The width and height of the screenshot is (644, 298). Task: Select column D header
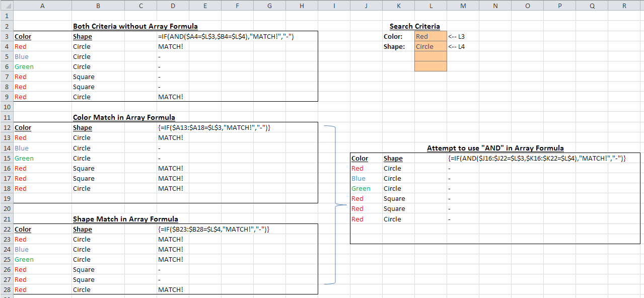click(x=173, y=6)
